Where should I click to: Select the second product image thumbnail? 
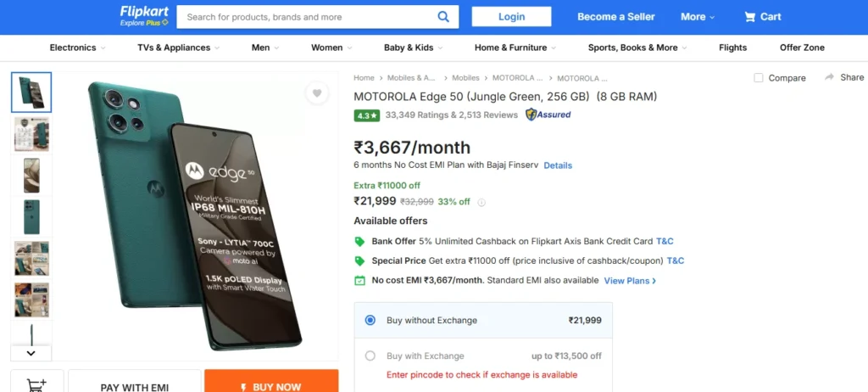click(31, 135)
